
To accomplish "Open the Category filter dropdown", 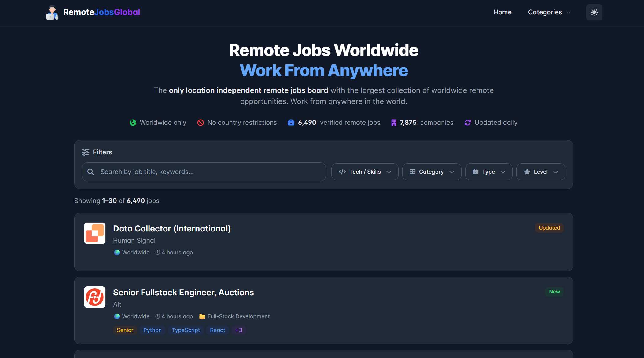I will click(x=432, y=172).
